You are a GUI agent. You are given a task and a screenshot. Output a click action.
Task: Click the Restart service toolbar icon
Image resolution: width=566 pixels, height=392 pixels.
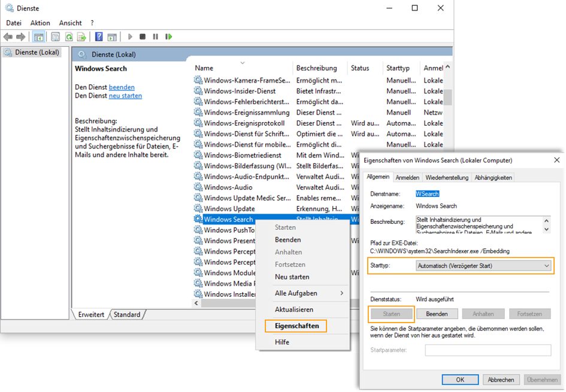[168, 37]
